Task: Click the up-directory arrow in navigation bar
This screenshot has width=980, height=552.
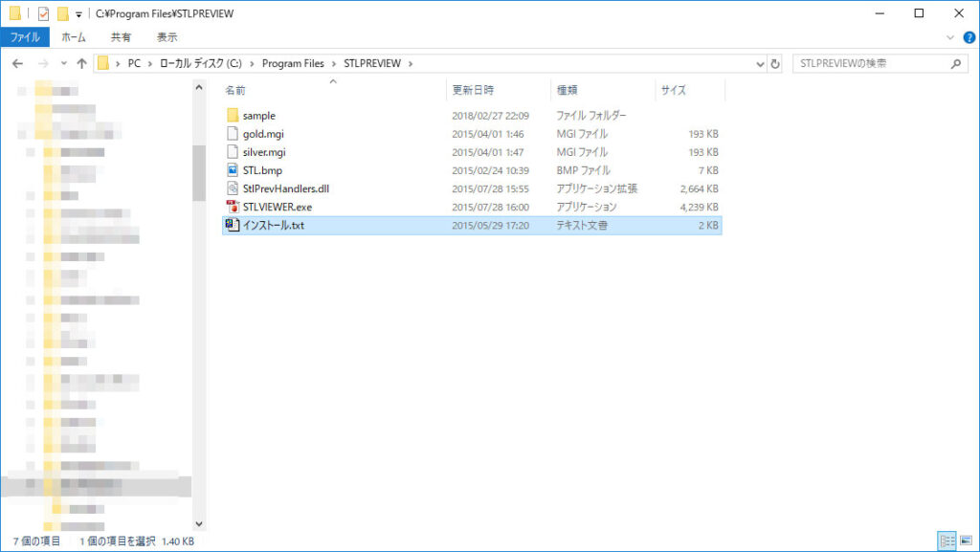Action: tap(82, 64)
